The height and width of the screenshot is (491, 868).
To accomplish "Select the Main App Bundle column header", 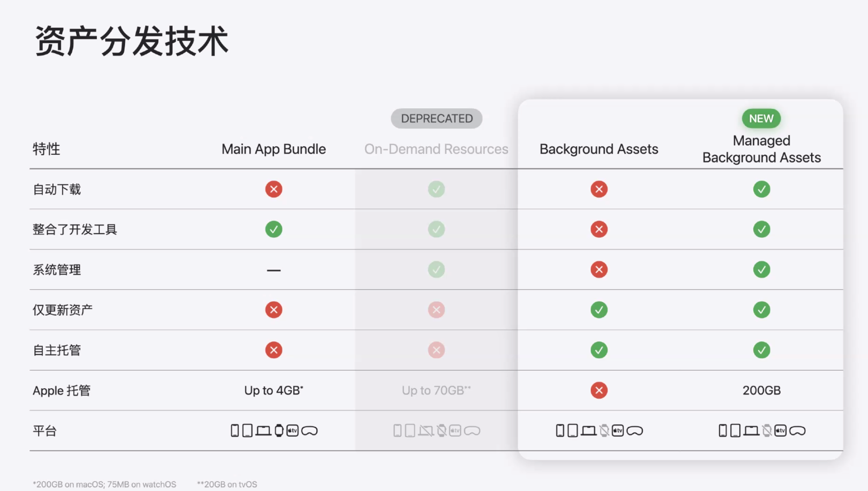I will [273, 149].
